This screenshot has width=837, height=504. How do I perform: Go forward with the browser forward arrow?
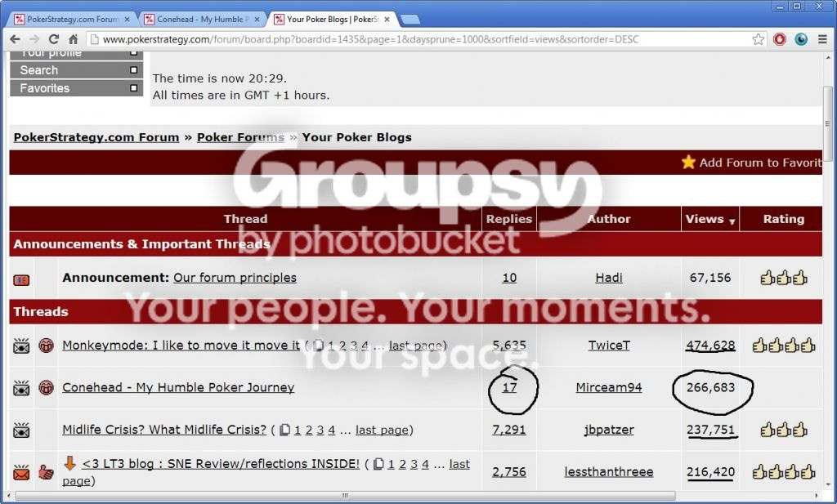coord(34,39)
